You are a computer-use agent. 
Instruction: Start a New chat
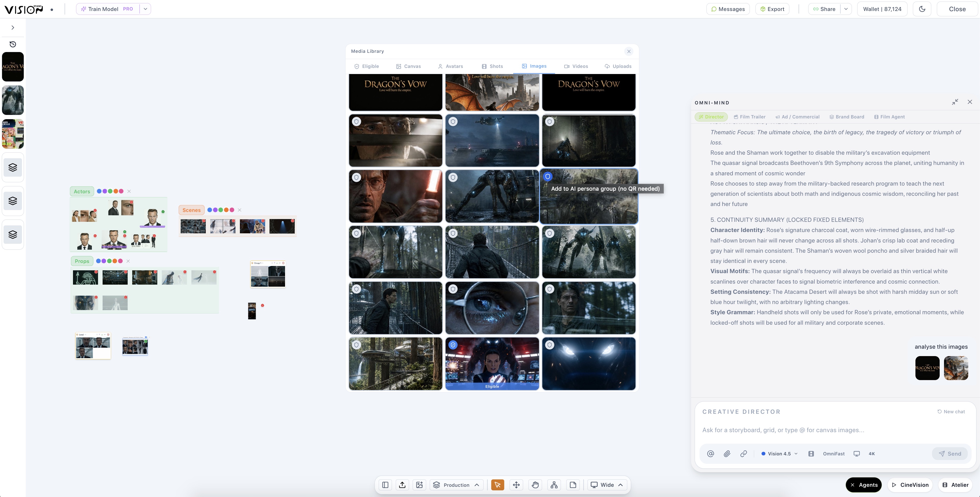click(951, 411)
